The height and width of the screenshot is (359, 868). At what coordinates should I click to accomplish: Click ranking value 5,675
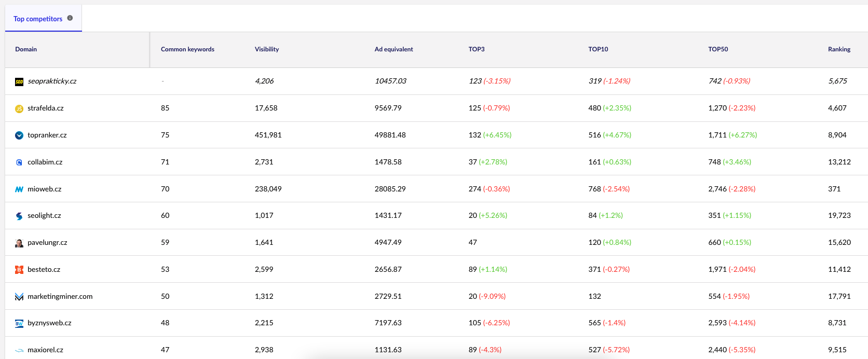tap(837, 81)
